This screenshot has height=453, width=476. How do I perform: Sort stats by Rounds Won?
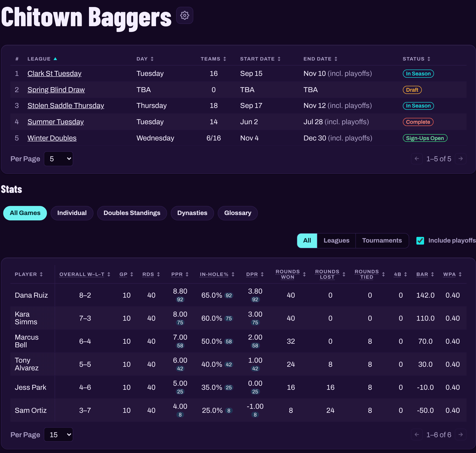tap(291, 274)
